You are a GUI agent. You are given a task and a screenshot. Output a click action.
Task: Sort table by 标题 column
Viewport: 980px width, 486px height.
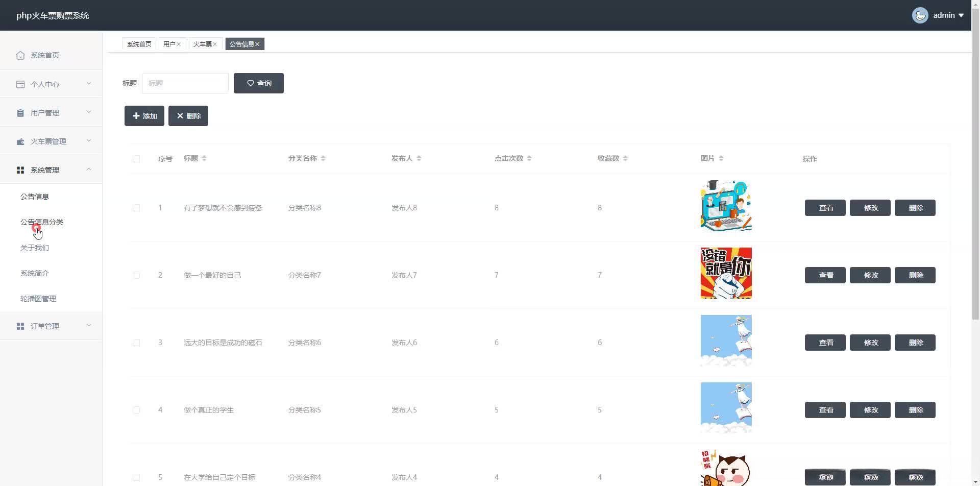(204, 158)
